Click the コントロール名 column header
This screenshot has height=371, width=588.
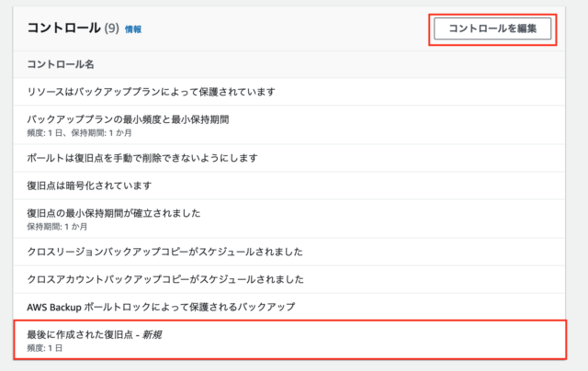[61, 64]
